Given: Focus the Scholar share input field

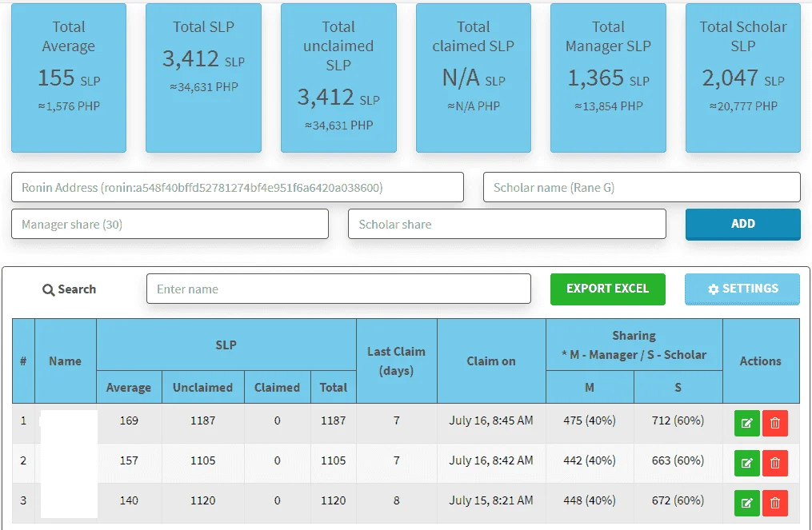Looking at the screenshot, I should pyautogui.click(x=507, y=224).
